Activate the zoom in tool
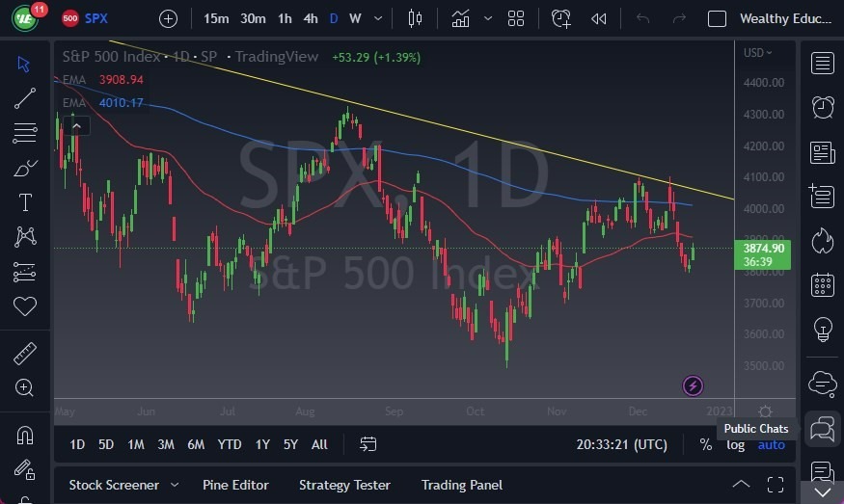Screen dimensions: 844x504 (x=24, y=387)
